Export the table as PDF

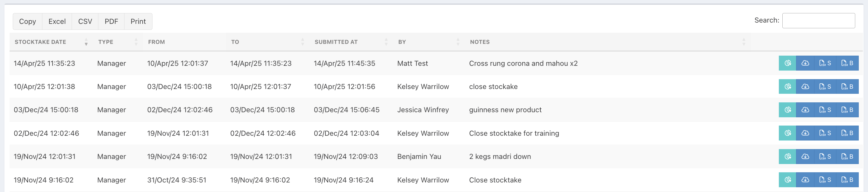(x=111, y=22)
